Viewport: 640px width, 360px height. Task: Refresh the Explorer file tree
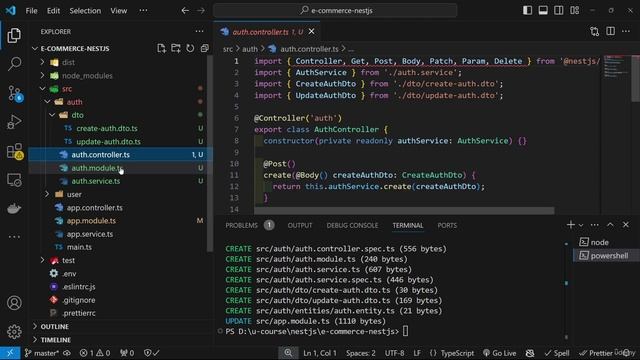coord(190,49)
